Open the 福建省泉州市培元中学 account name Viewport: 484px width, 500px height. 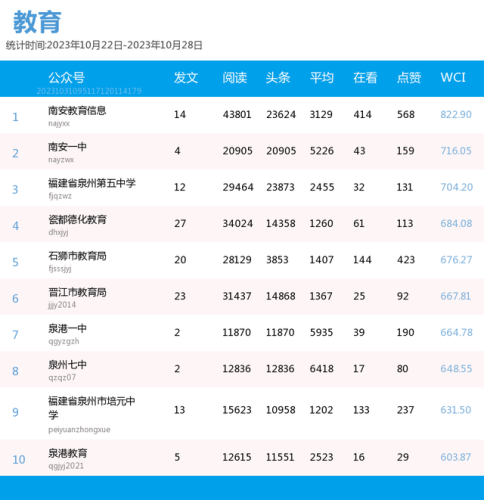(92, 408)
